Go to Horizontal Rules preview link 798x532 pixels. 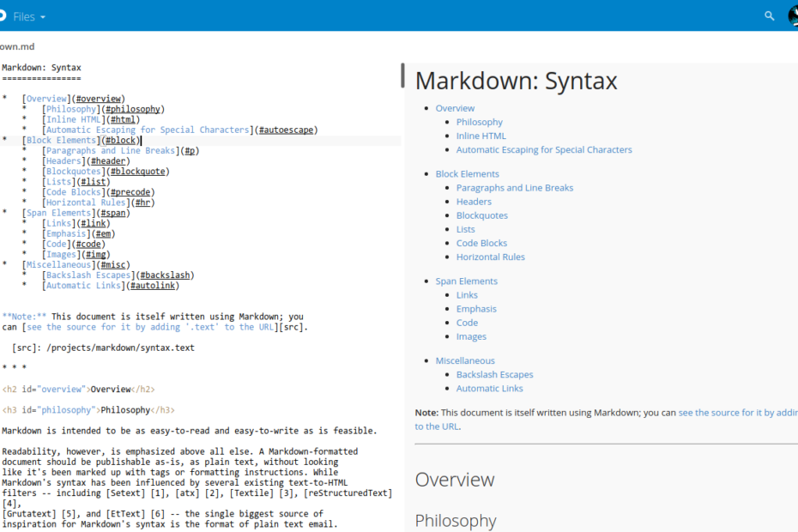click(x=491, y=257)
